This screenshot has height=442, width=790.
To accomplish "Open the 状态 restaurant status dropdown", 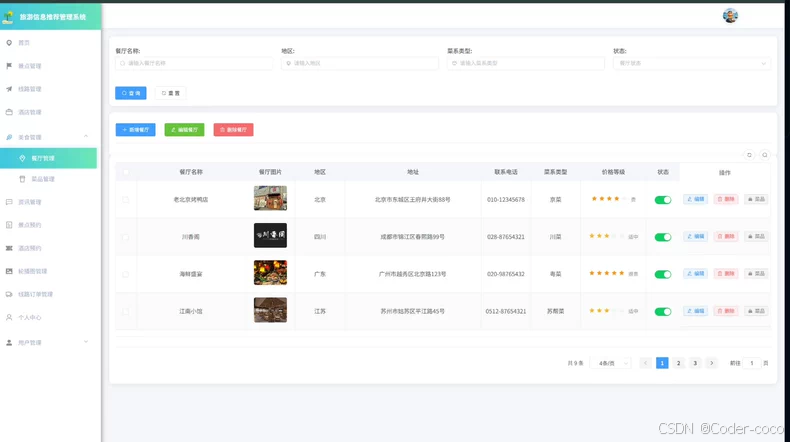I will (x=692, y=64).
